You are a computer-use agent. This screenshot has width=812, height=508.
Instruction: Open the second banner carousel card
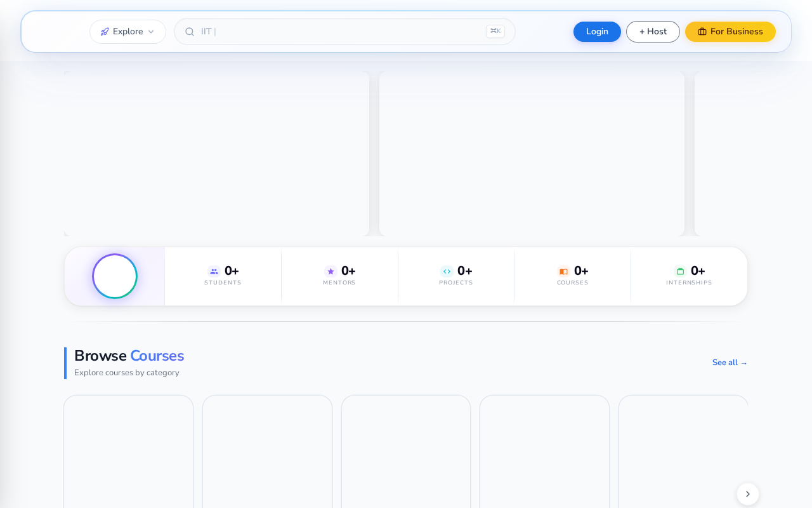click(532, 154)
